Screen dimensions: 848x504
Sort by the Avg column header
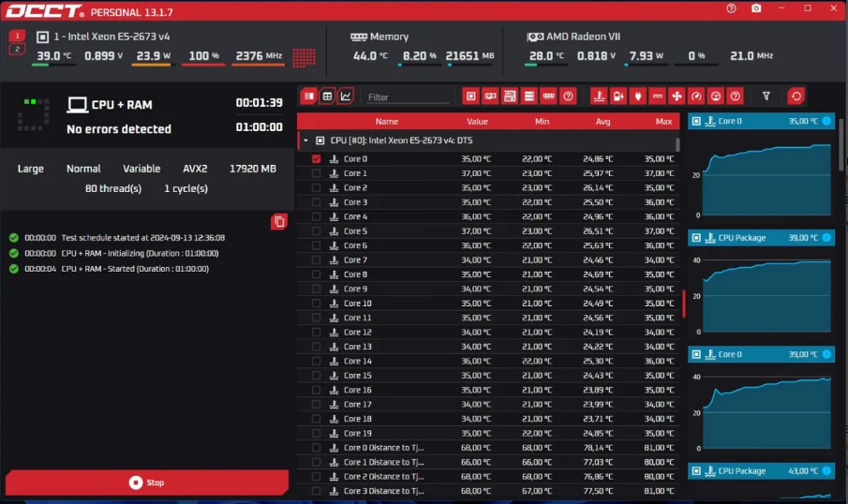[603, 122]
